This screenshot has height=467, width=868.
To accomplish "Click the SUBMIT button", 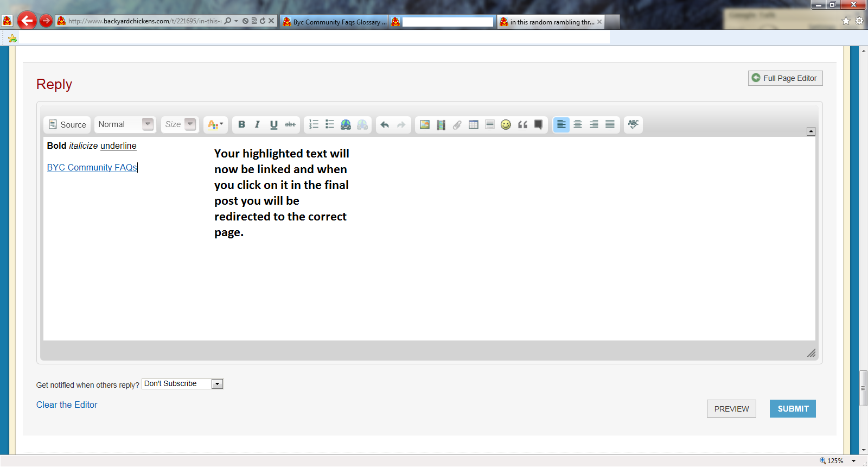I will (x=792, y=408).
